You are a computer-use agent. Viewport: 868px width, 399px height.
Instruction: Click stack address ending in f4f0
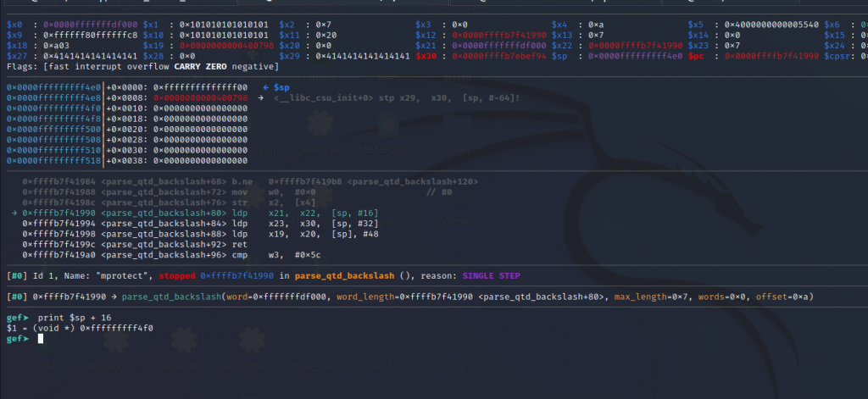53,108
